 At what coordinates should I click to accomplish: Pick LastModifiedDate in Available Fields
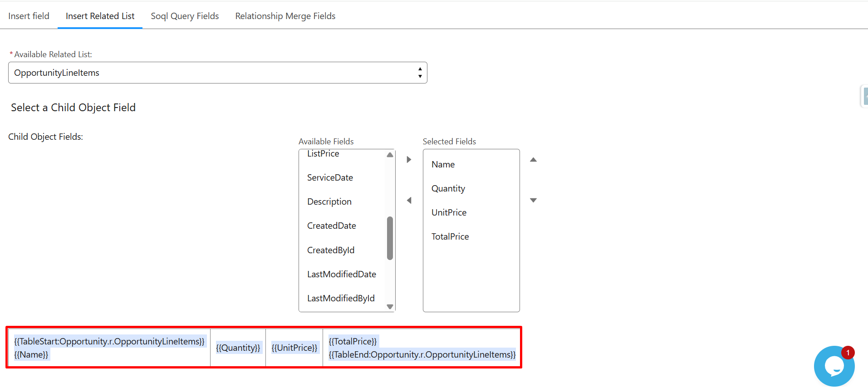point(341,274)
